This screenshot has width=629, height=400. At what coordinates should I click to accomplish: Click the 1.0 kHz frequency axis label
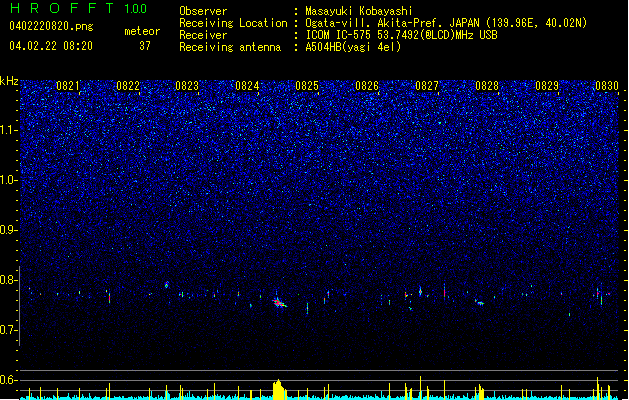point(9,180)
